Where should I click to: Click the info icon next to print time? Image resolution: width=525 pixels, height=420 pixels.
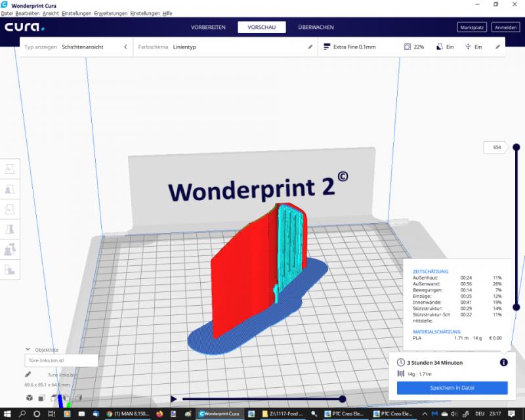[503, 362]
